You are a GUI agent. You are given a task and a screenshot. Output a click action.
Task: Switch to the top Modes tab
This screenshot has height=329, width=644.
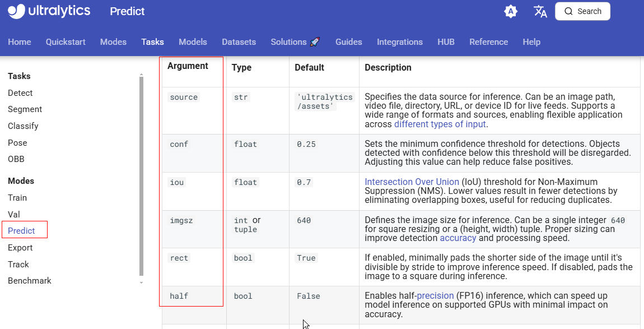tap(113, 42)
